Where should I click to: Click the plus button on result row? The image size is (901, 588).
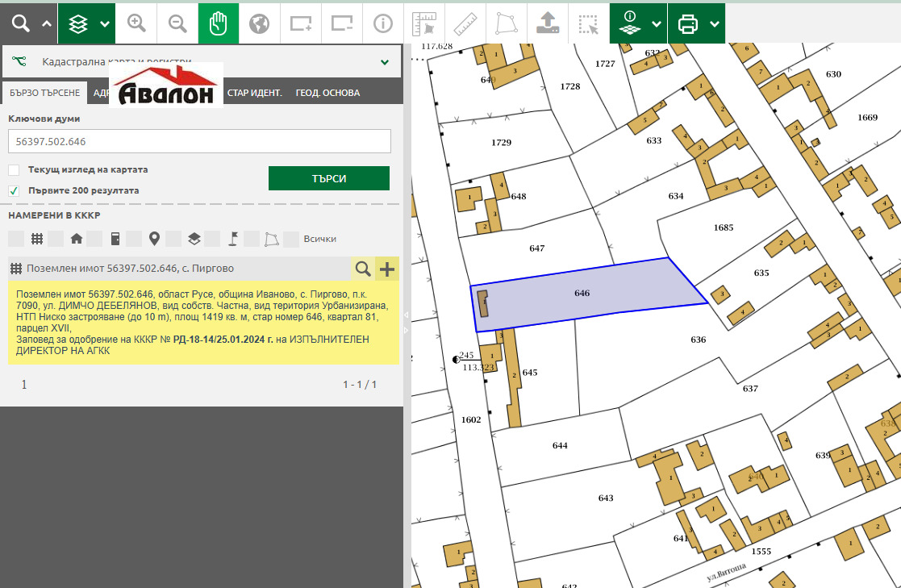(387, 269)
